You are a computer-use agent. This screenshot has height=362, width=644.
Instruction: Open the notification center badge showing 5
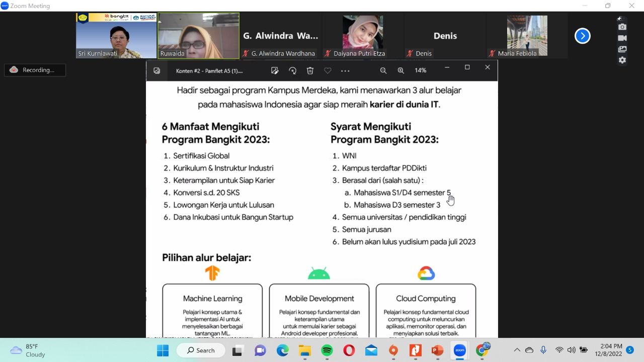point(630,350)
